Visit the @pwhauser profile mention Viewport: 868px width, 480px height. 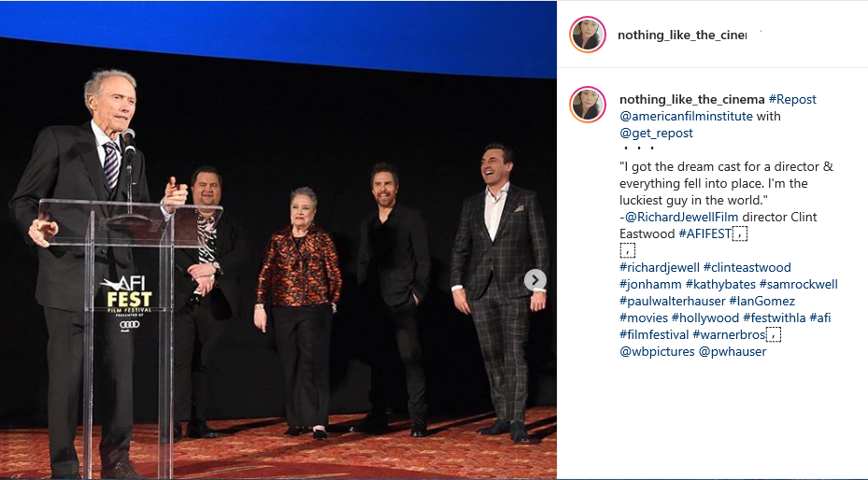click(x=733, y=352)
